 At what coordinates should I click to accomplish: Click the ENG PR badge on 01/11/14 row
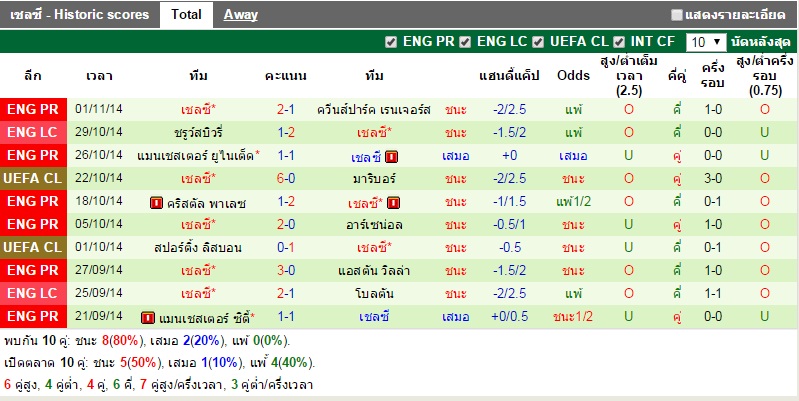click(33, 109)
